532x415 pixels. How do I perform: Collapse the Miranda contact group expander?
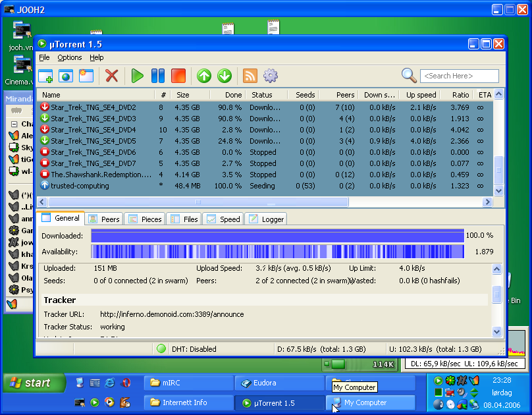14,124
